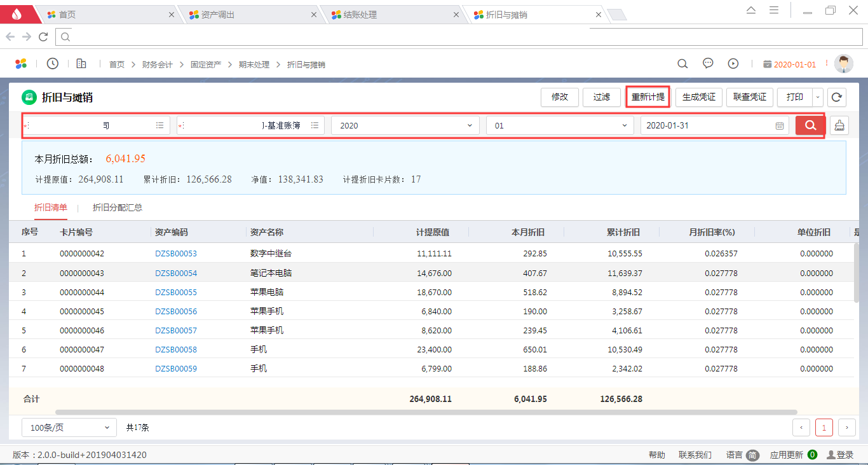The height and width of the screenshot is (465, 868).
Task: Select page 1 in pagination
Action: pyautogui.click(x=824, y=427)
